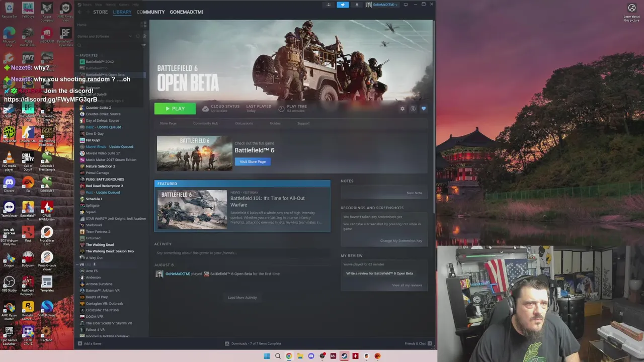The width and height of the screenshot is (644, 362).
Task: Click the green PLAY button
Action: pos(175,109)
